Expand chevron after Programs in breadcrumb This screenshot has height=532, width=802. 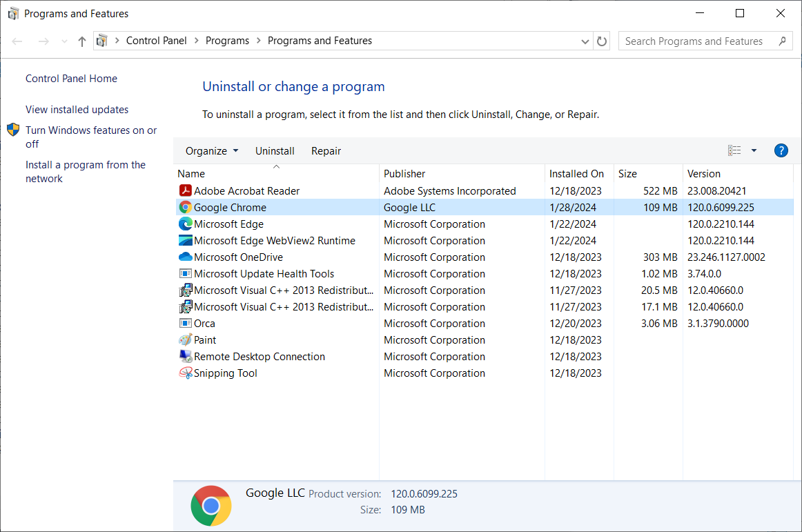(x=258, y=41)
